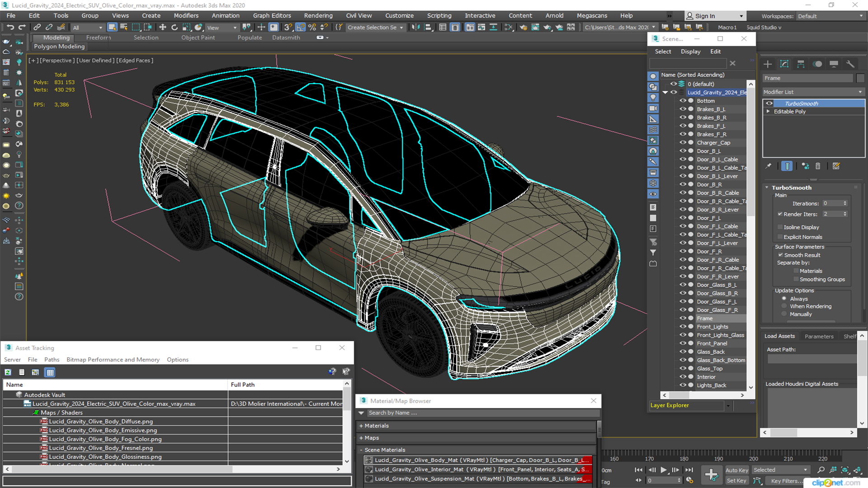Switch Asset Tracking to table view icon
This screenshot has height=488, width=868.
click(x=50, y=372)
